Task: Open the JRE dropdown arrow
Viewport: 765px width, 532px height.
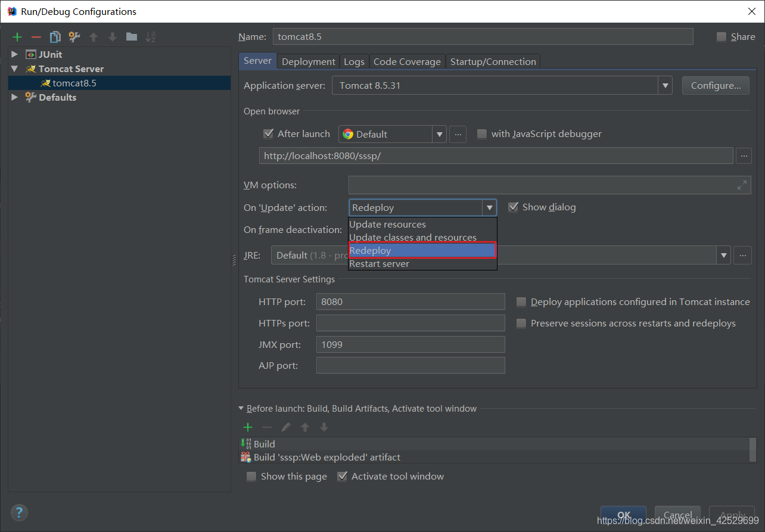Action: point(724,256)
